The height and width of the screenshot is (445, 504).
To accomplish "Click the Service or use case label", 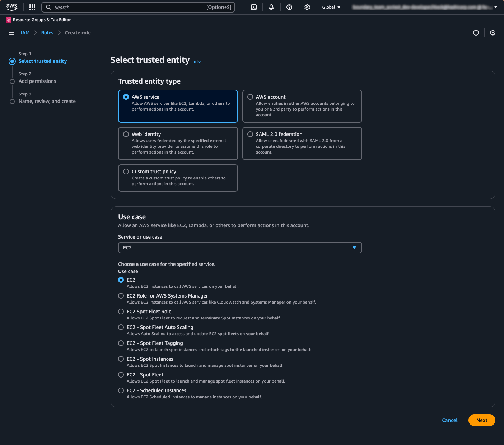I will [140, 237].
